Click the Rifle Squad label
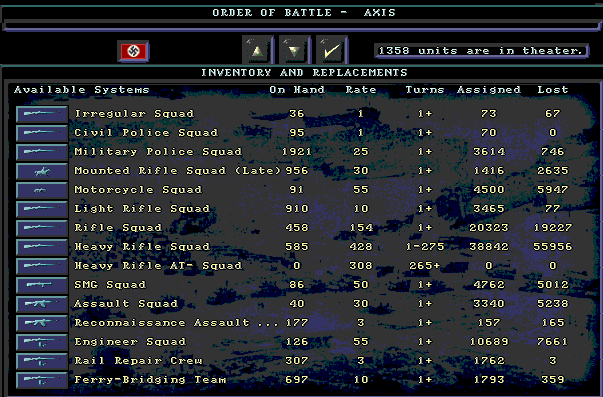603x397 pixels. (118, 228)
